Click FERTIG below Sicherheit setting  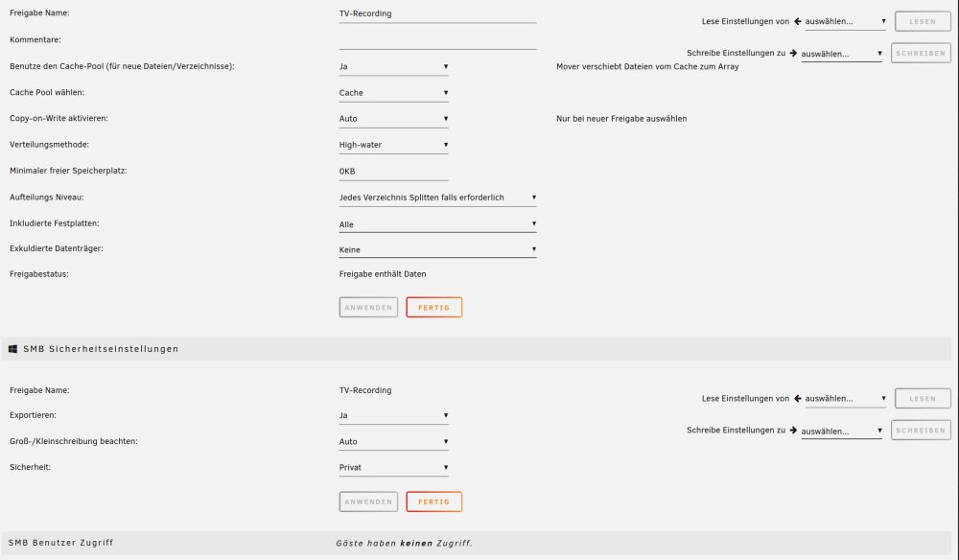click(x=433, y=502)
